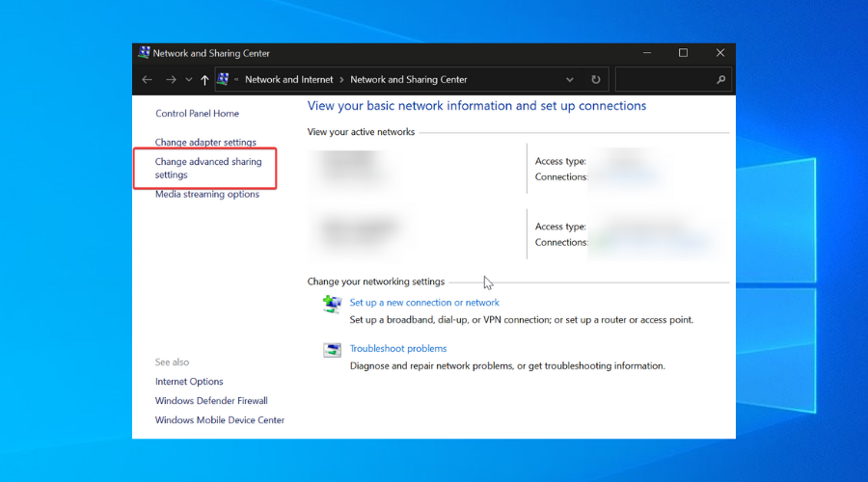Select Network and Sharing Center breadcrumb
868x482 pixels.
click(x=408, y=80)
